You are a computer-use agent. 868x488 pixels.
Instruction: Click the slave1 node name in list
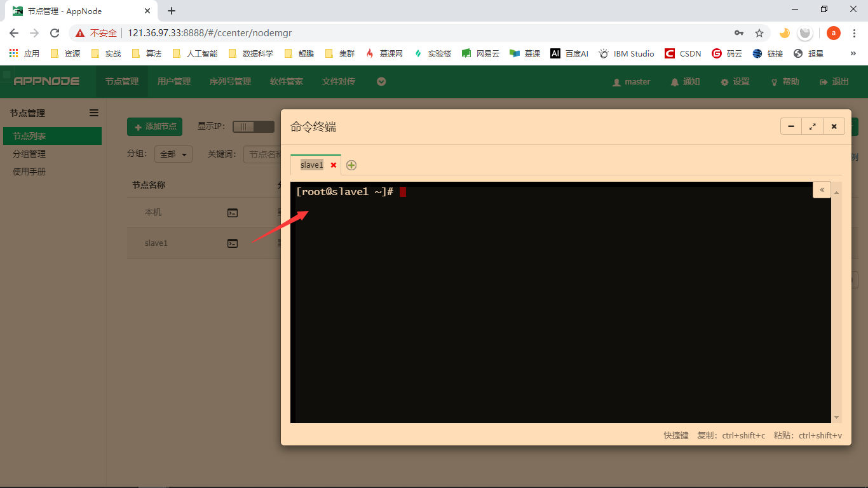click(156, 243)
